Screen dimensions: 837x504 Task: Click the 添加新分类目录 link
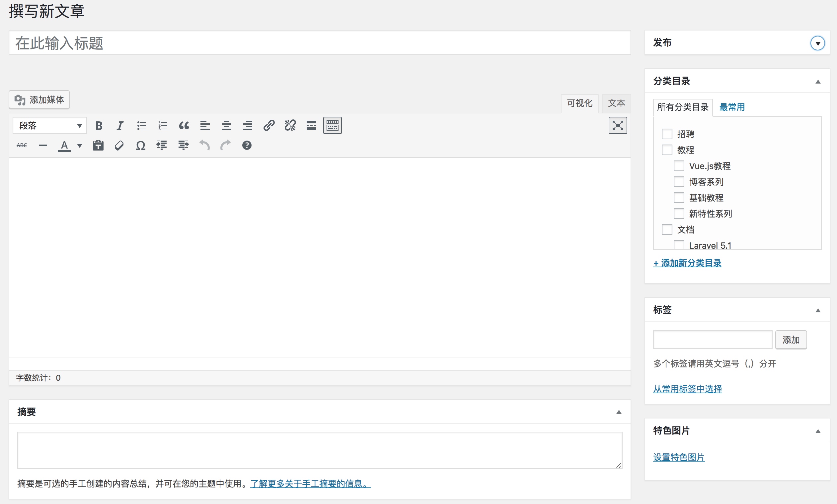click(687, 263)
